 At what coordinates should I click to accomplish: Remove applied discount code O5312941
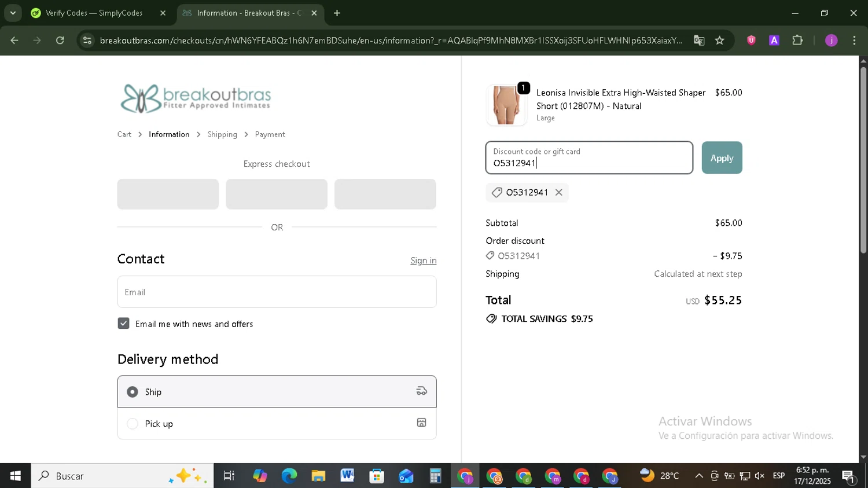point(558,192)
